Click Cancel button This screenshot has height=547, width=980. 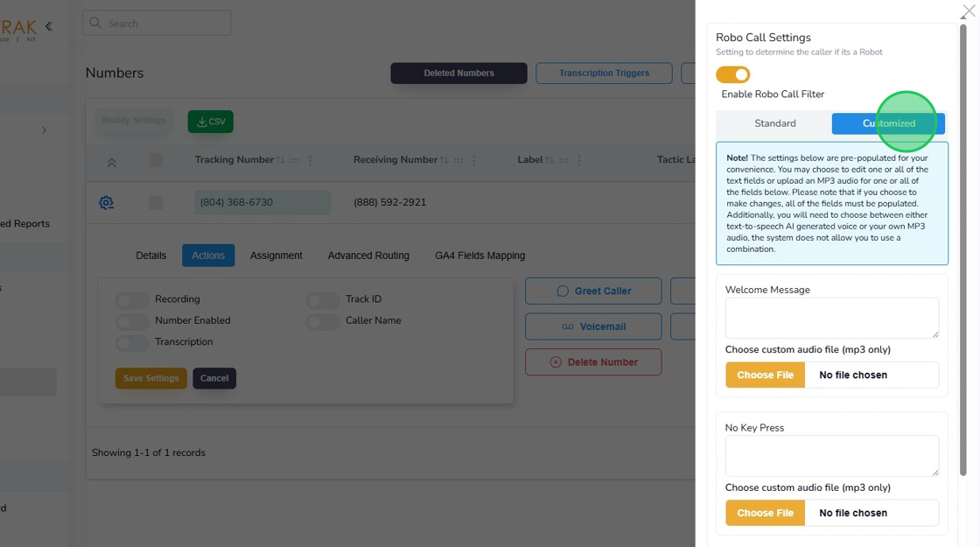[214, 378]
